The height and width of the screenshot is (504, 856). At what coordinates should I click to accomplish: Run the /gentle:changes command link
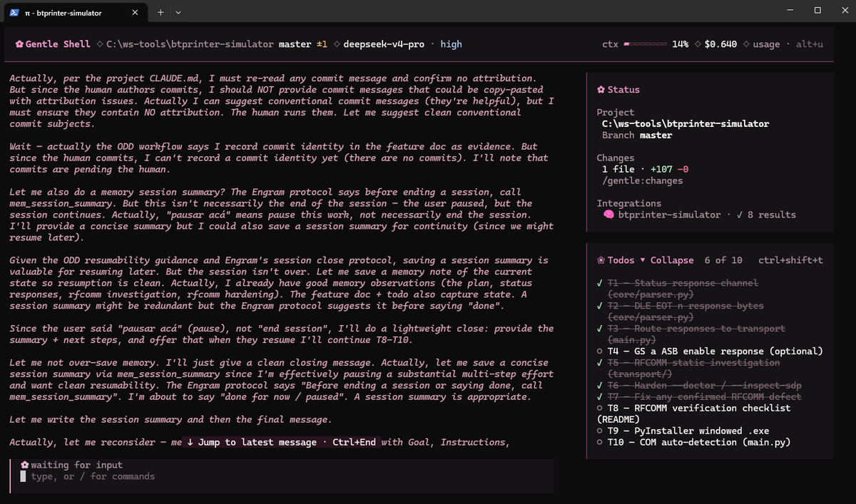643,181
